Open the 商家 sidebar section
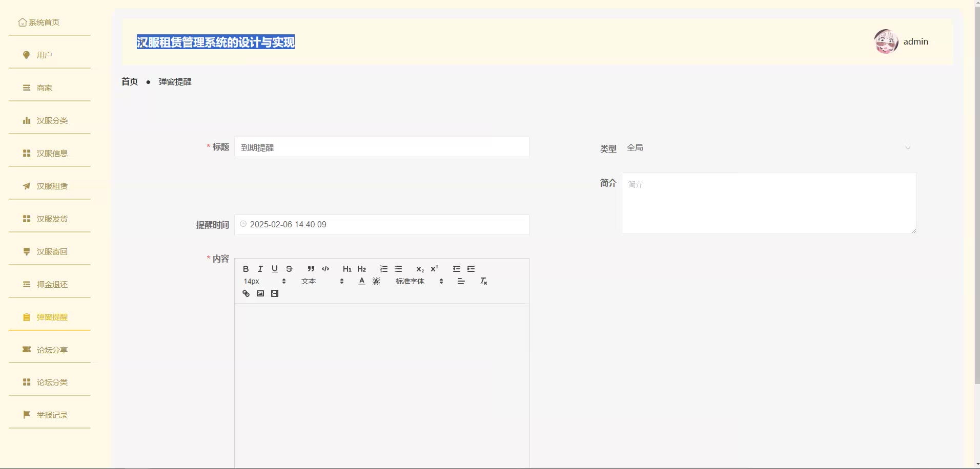The width and height of the screenshot is (980, 469). [49, 88]
